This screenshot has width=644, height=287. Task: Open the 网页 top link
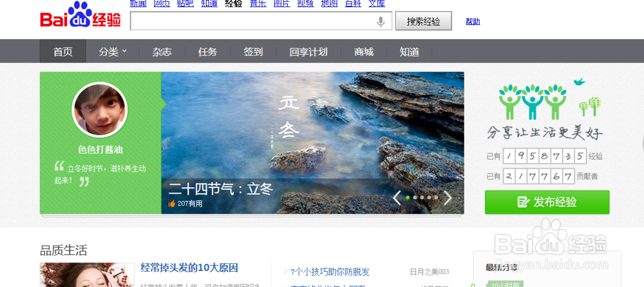pos(162,4)
